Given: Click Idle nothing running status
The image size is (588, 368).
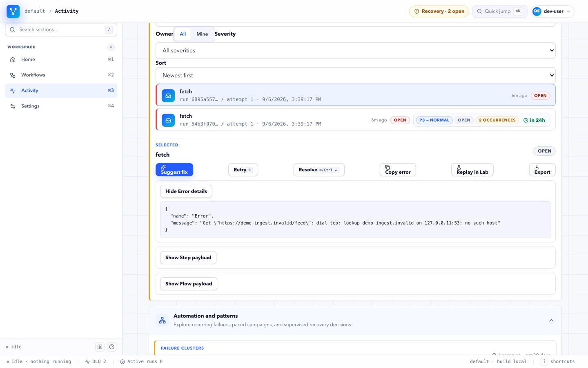Looking at the screenshot, I should (x=38, y=361).
